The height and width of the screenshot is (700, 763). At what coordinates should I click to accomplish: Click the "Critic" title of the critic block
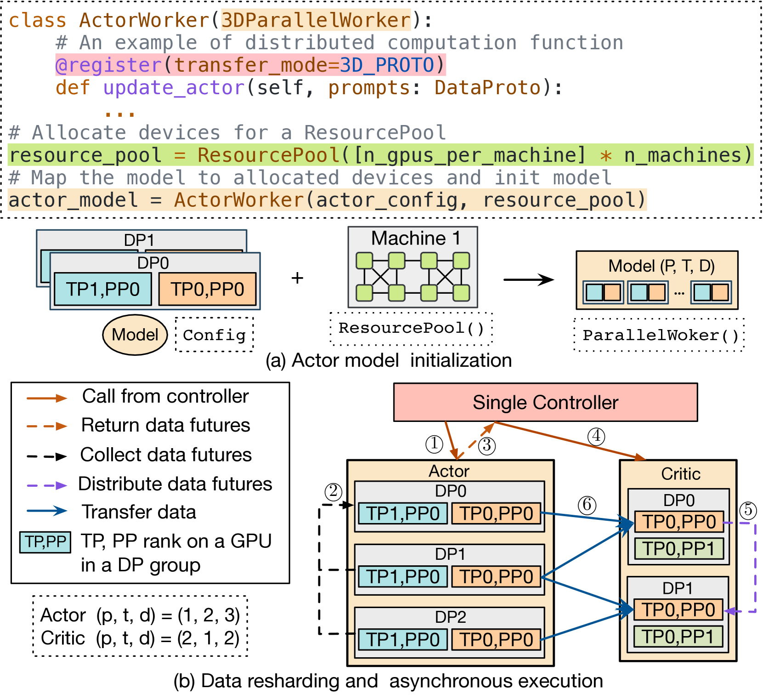681,474
